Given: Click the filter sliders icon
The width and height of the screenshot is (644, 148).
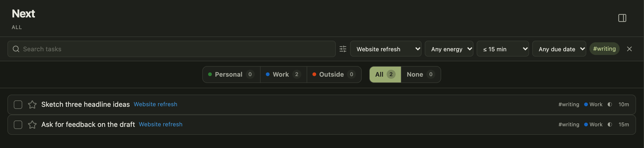Looking at the screenshot, I should coord(343,49).
